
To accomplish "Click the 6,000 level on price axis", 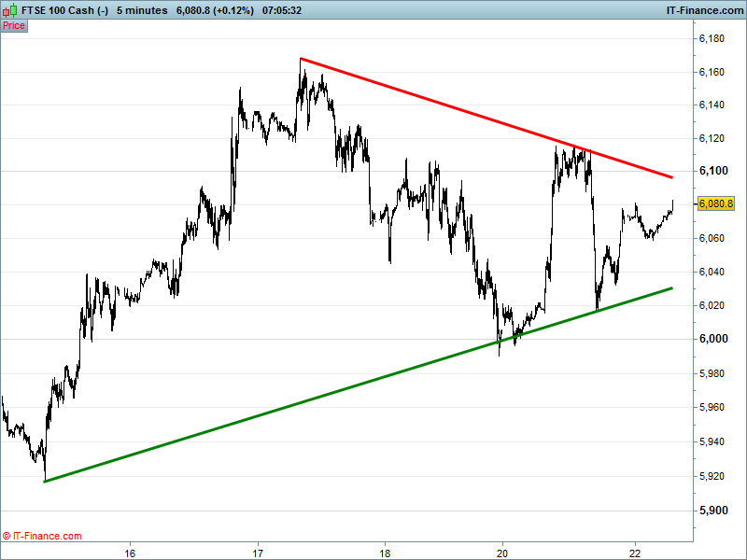I will (x=713, y=339).
